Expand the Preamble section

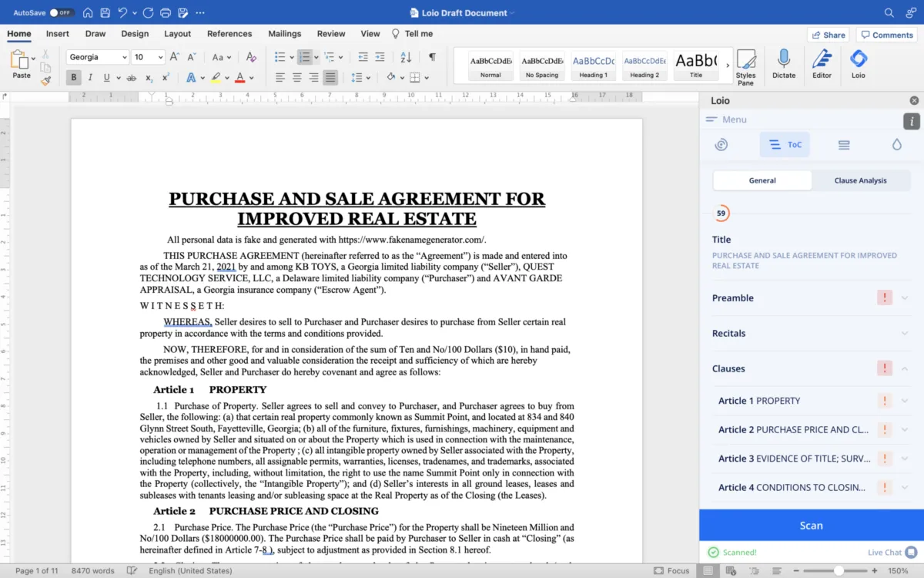pyautogui.click(x=905, y=298)
